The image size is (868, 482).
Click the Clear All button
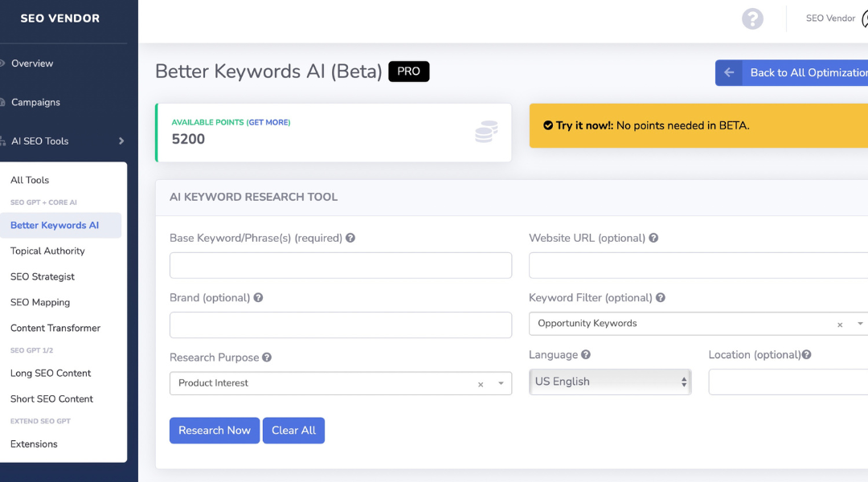(x=293, y=431)
